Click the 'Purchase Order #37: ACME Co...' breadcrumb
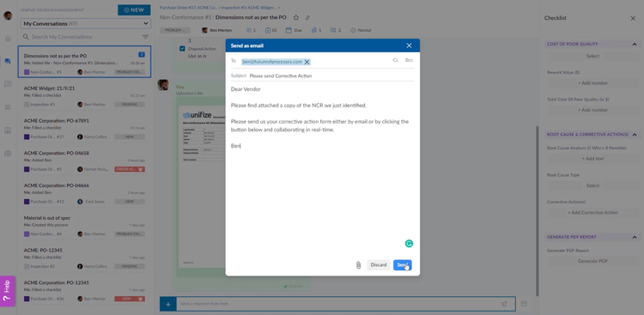Image resolution: width=644 pixels, height=315 pixels. pyautogui.click(x=188, y=8)
